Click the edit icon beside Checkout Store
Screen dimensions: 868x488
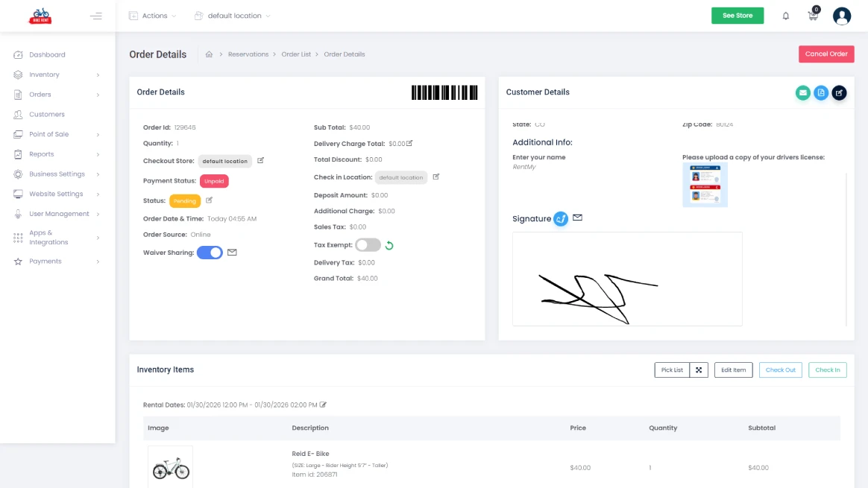tap(260, 159)
